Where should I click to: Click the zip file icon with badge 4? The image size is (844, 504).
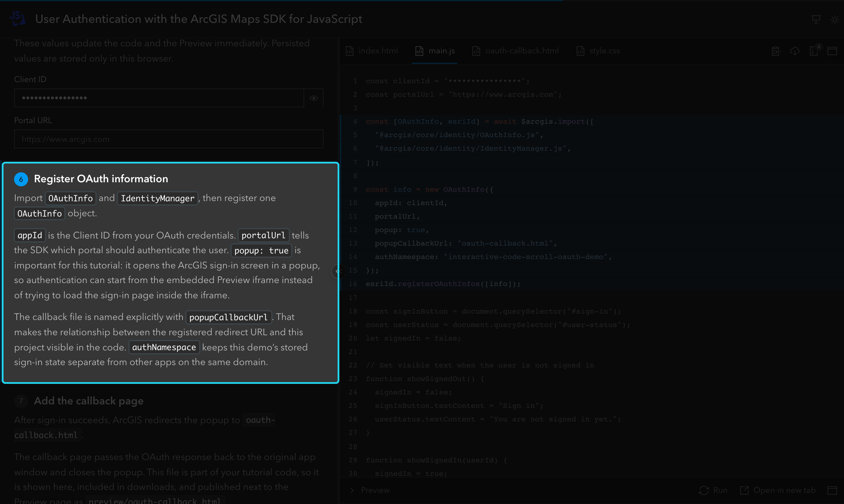click(x=814, y=51)
